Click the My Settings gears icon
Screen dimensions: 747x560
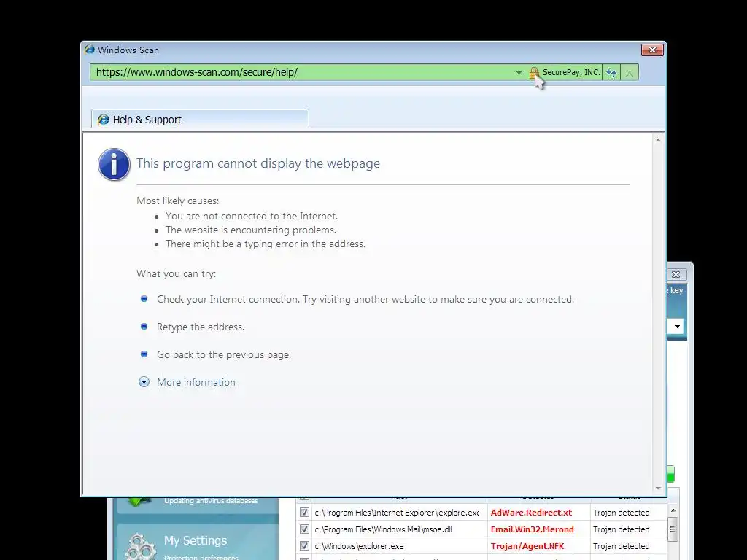pyautogui.click(x=142, y=546)
